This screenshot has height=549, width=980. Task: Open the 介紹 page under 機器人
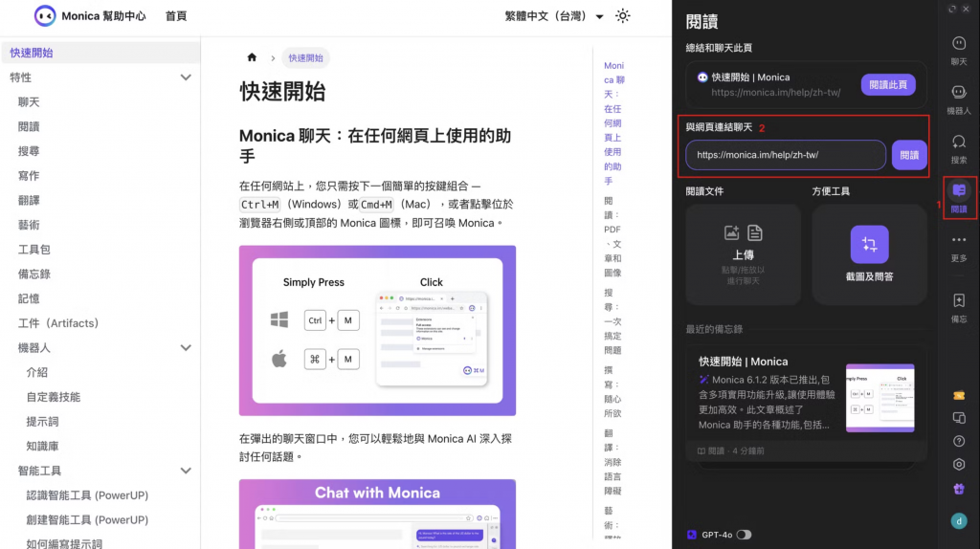point(37,372)
